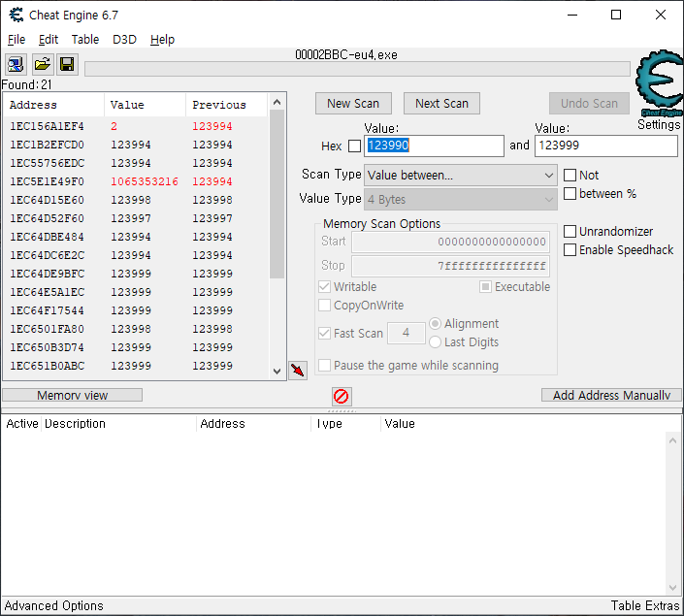Click the results list scrollbar thumb
Image resolution: width=684 pixels, height=616 pixels.
click(277, 194)
